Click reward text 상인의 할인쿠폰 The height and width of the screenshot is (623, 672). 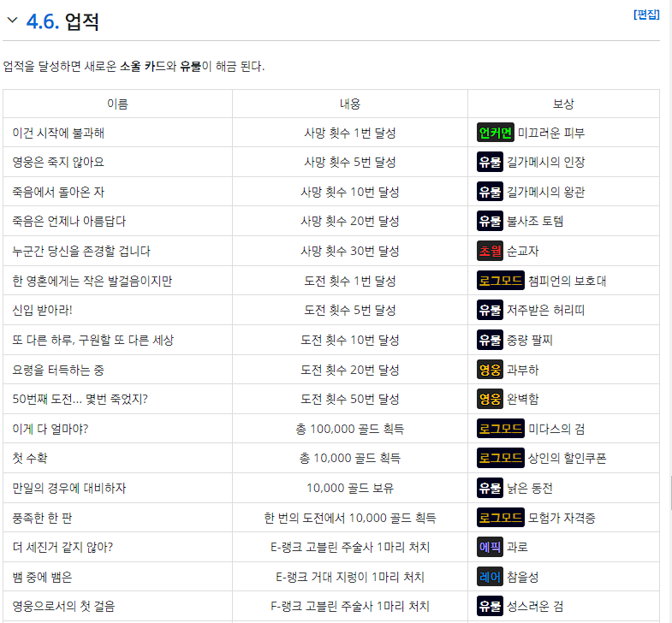[567, 459]
